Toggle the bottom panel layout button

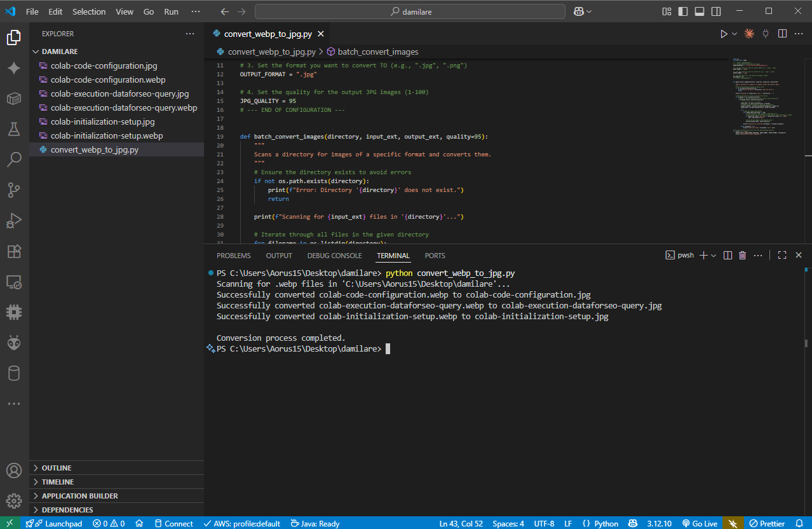[700, 11]
